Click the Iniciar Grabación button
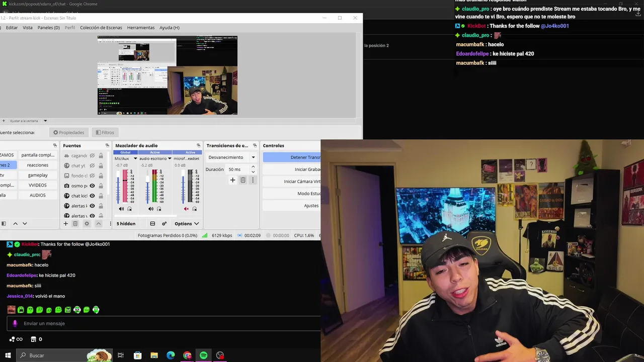Screen dimensions: 644x362 click(x=292, y=169)
